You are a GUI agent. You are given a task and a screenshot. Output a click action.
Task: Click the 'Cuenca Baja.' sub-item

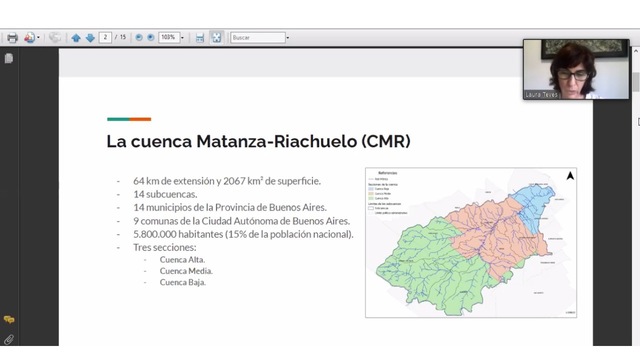pyautogui.click(x=183, y=282)
